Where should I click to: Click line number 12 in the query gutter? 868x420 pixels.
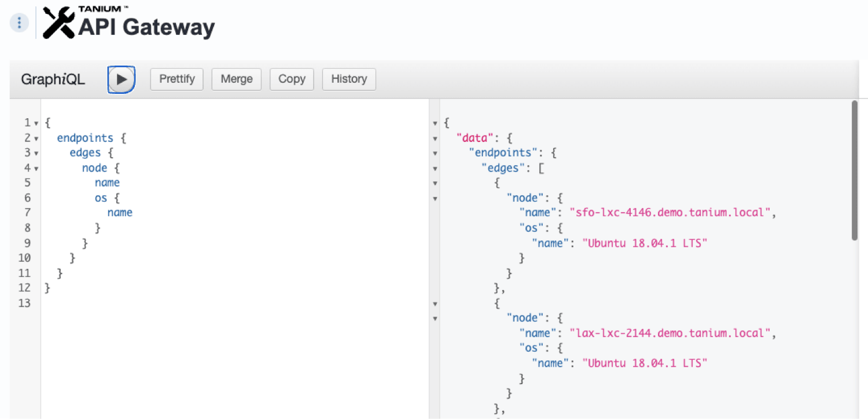coord(24,288)
